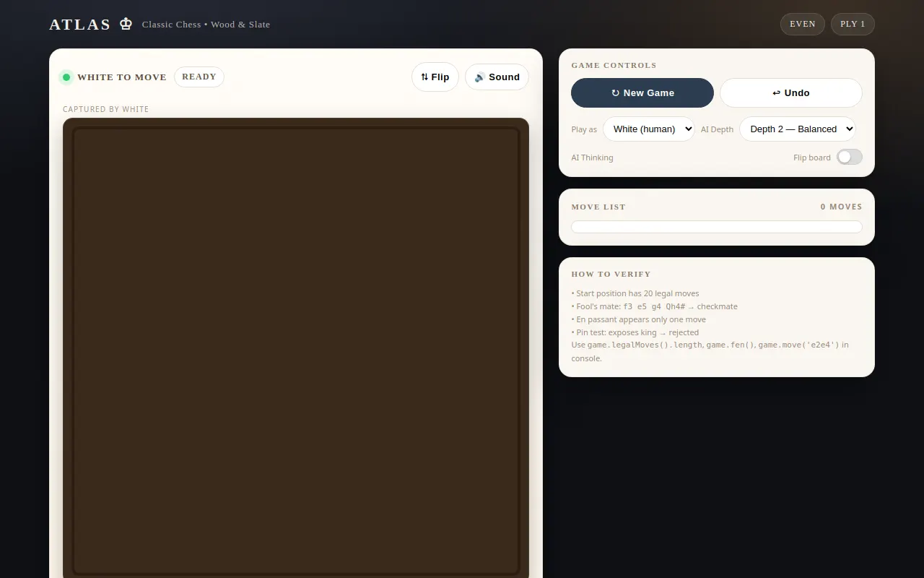The width and height of the screenshot is (924, 578).
Task: Mute using the Sound speaker button
Action: pyautogui.click(x=497, y=77)
